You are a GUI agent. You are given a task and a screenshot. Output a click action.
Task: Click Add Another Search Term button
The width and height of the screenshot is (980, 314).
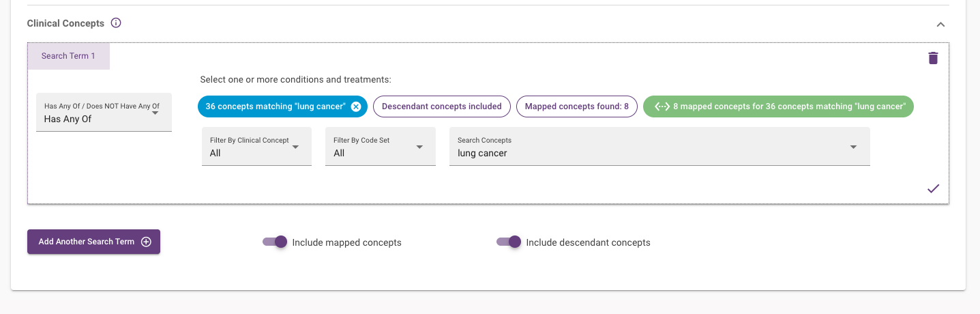pyautogui.click(x=93, y=242)
